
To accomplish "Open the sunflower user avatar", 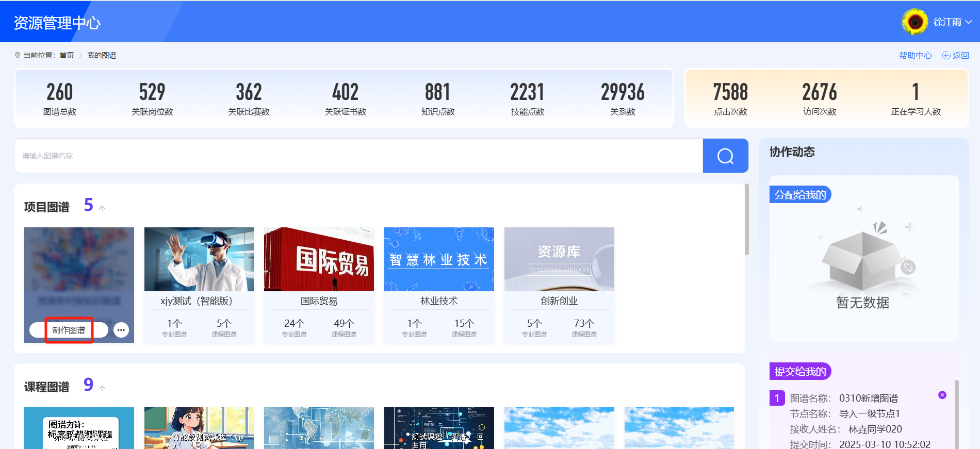I will 915,22.
